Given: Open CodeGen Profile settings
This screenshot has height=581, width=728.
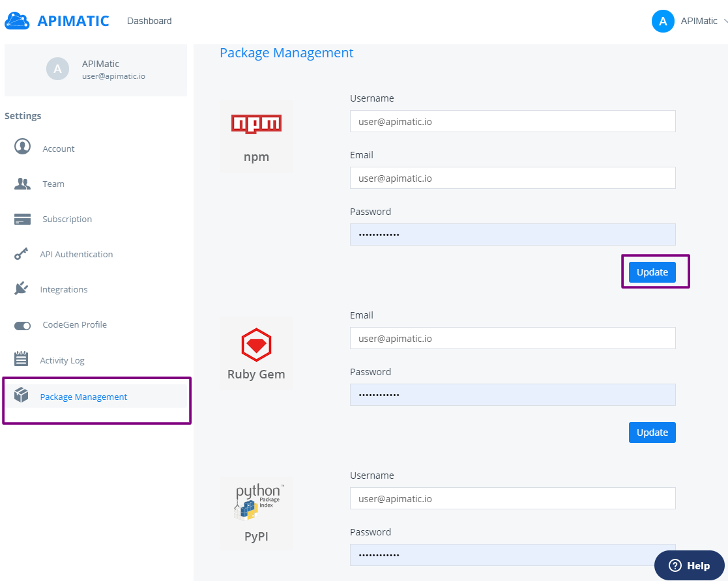Looking at the screenshot, I should tap(75, 325).
